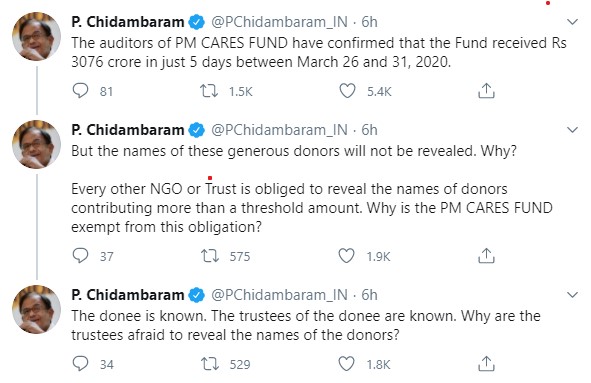591x383 pixels.
Task: Open the first tweet's more options chevron
Action: (x=573, y=22)
